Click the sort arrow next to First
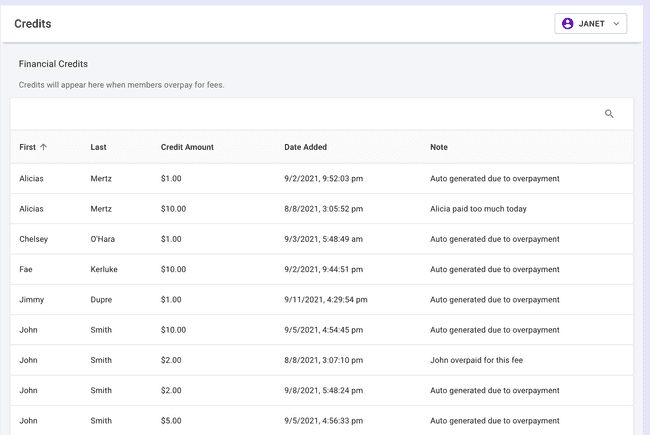 click(x=43, y=147)
